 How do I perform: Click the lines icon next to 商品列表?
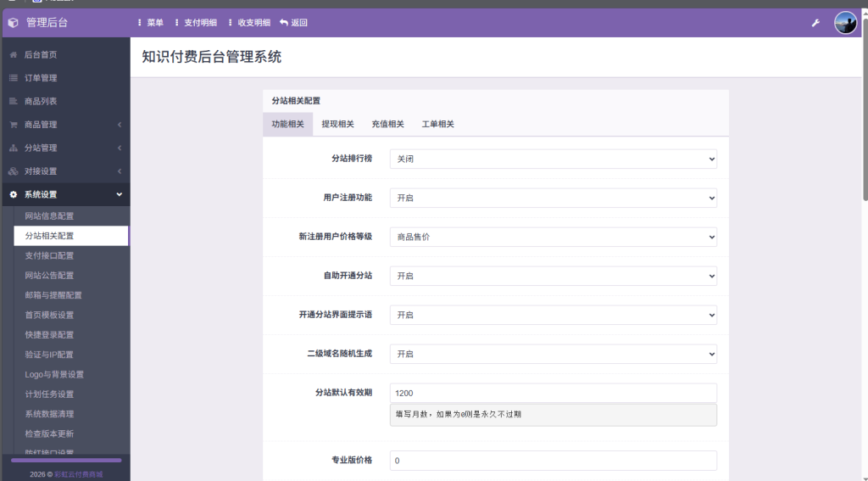click(x=14, y=102)
